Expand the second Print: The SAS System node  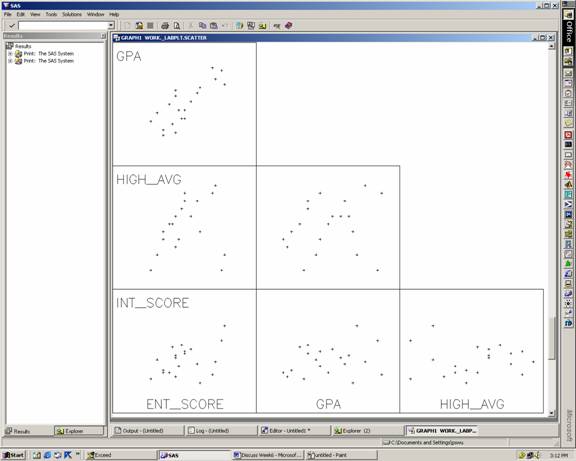click(x=10, y=61)
